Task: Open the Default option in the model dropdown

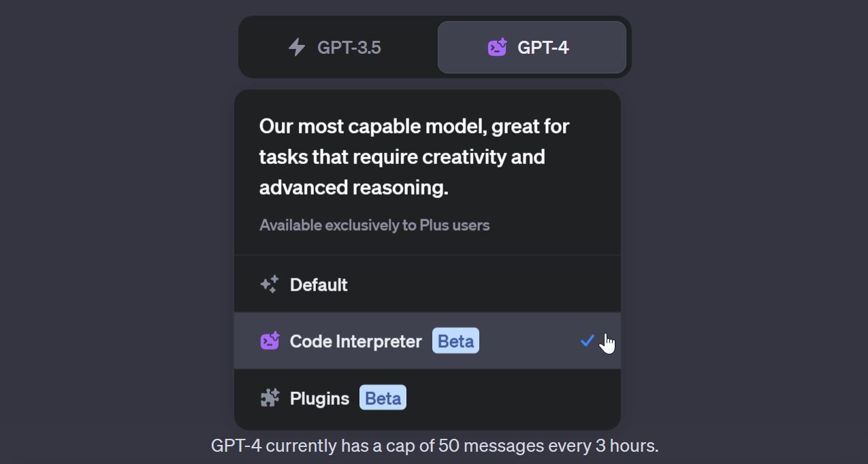Action: click(x=318, y=284)
